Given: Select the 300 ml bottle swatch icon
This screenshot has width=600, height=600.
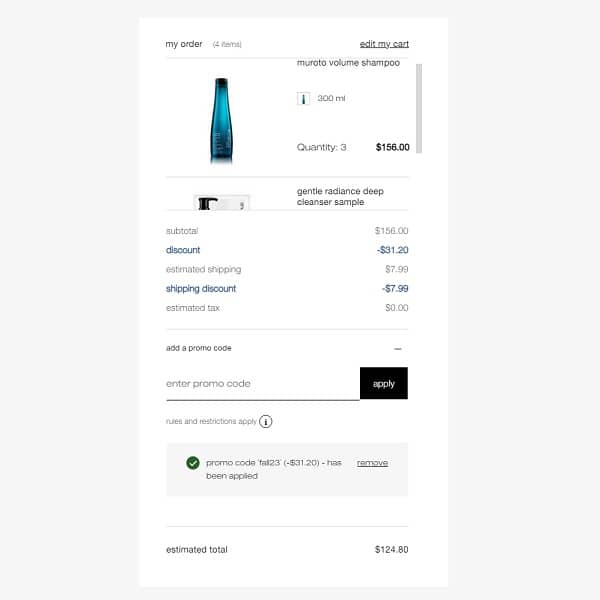Looking at the screenshot, I should tap(303, 99).
